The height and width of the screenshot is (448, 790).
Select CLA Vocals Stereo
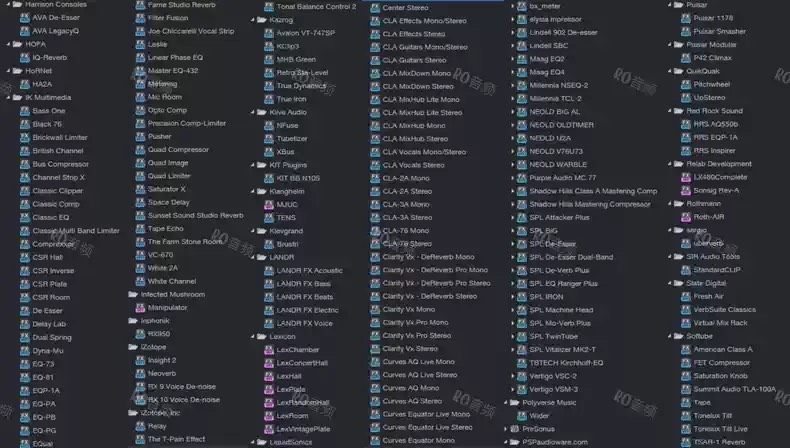click(x=414, y=165)
